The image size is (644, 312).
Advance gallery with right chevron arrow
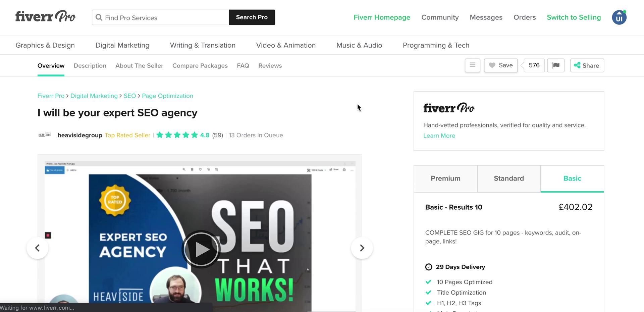(362, 248)
